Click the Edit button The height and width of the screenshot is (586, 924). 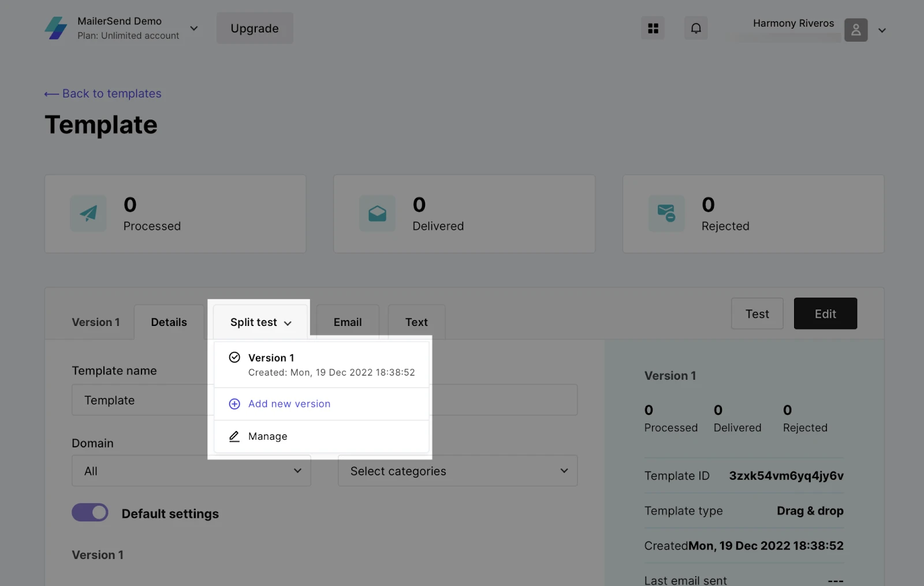point(825,314)
